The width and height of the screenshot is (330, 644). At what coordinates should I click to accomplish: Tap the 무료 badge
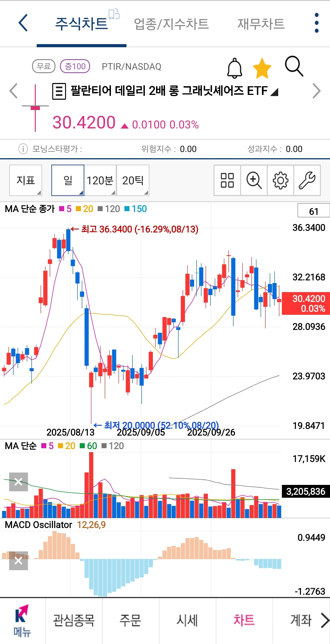(44, 66)
